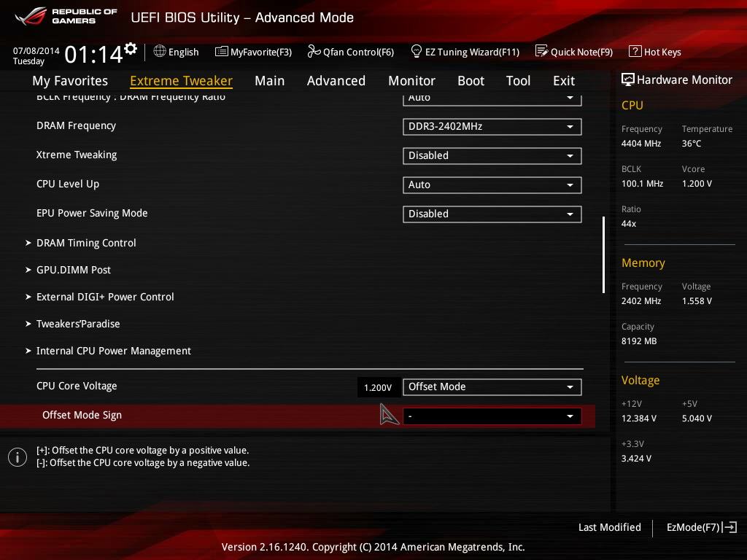
Task: Click the globe language icon
Action: click(160, 51)
